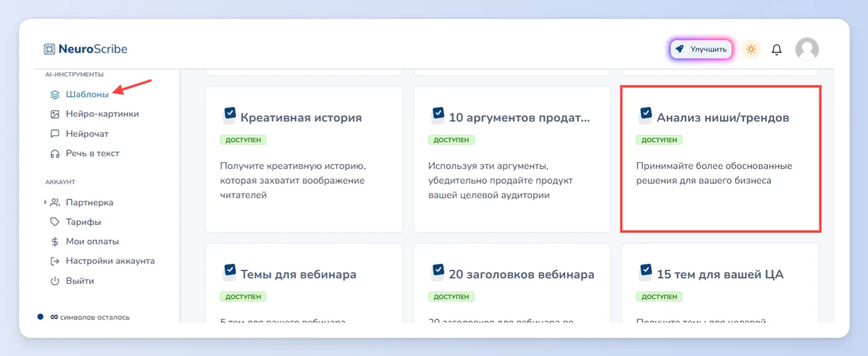
Task: Open Шаблоны in the sidebar
Action: coord(87,95)
